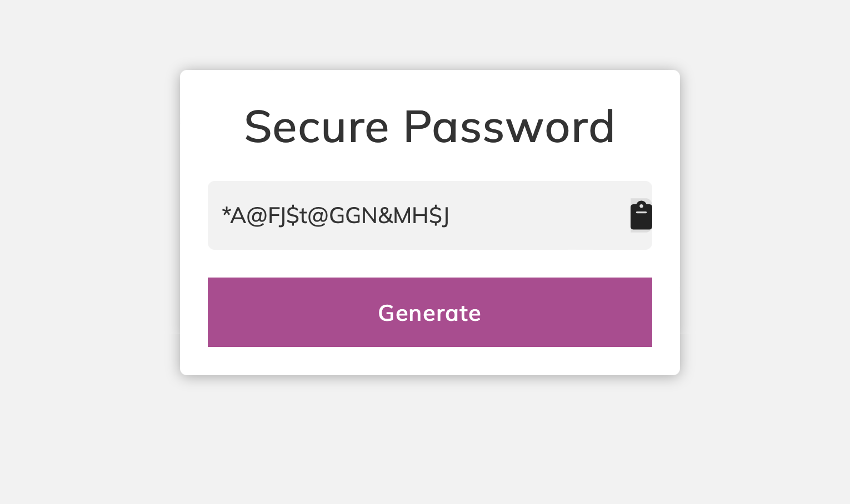Select the password text *A@FJ$t@GGN&MH$J
Image resolution: width=850 pixels, height=504 pixels.
(336, 215)
